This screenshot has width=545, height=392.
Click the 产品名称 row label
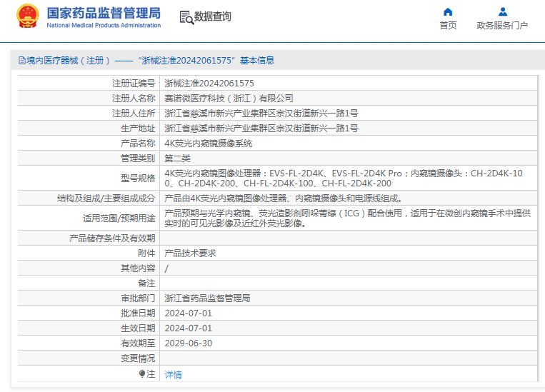(x=138, y=144)
